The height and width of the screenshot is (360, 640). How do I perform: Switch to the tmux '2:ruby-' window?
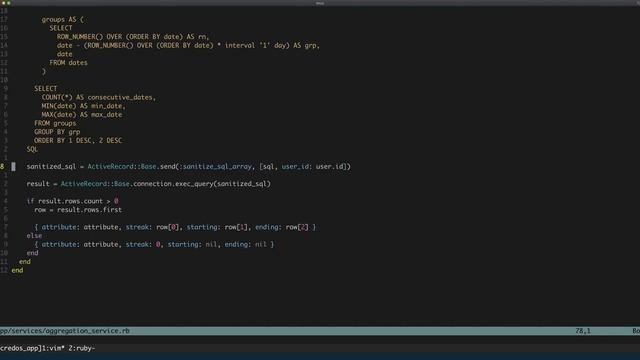[x=82, y=348]
